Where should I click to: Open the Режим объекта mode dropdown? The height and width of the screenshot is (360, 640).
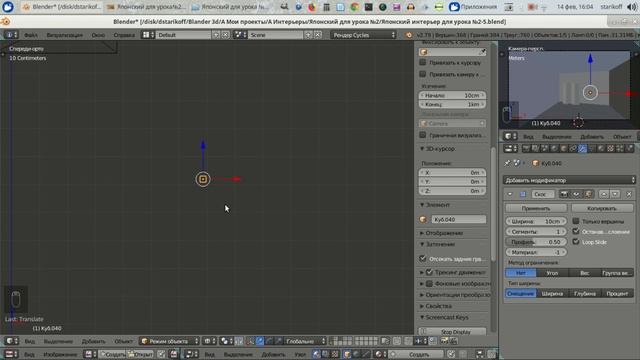(x=169, y=341)
